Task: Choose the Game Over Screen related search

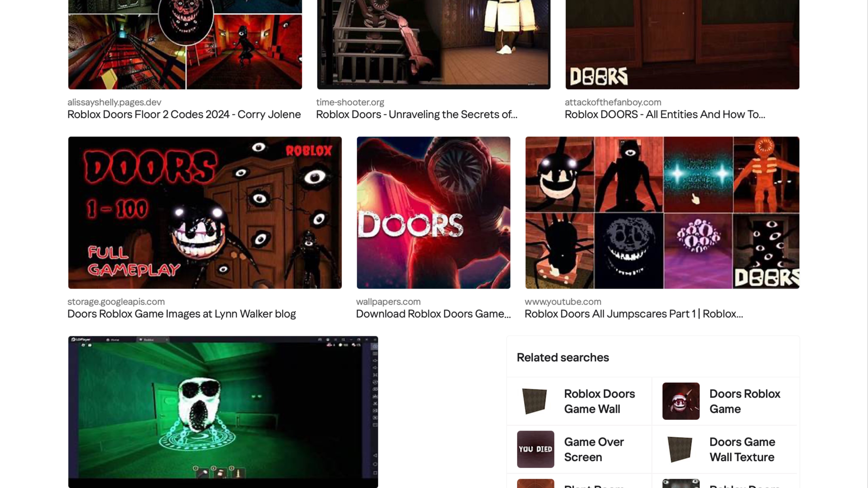Action: click(594, 449)
